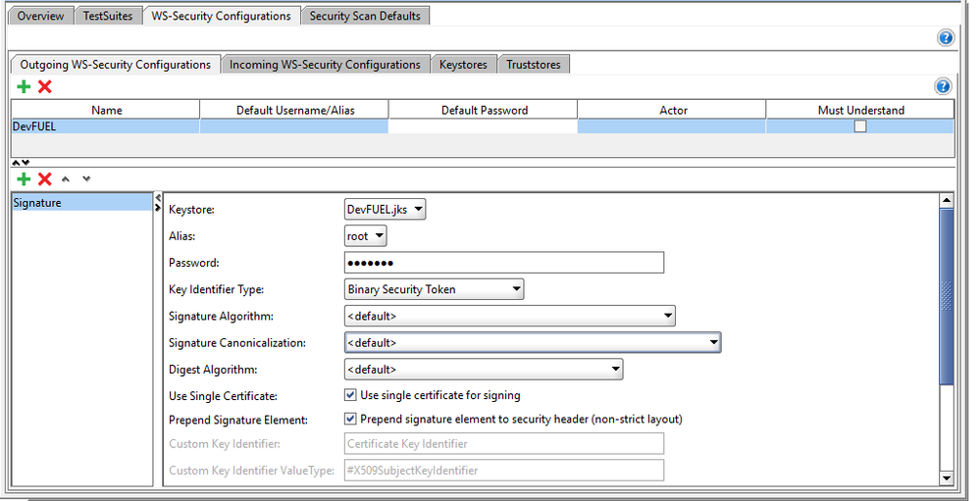
Task: Click the Name column header
Action: tap(106, 110)
